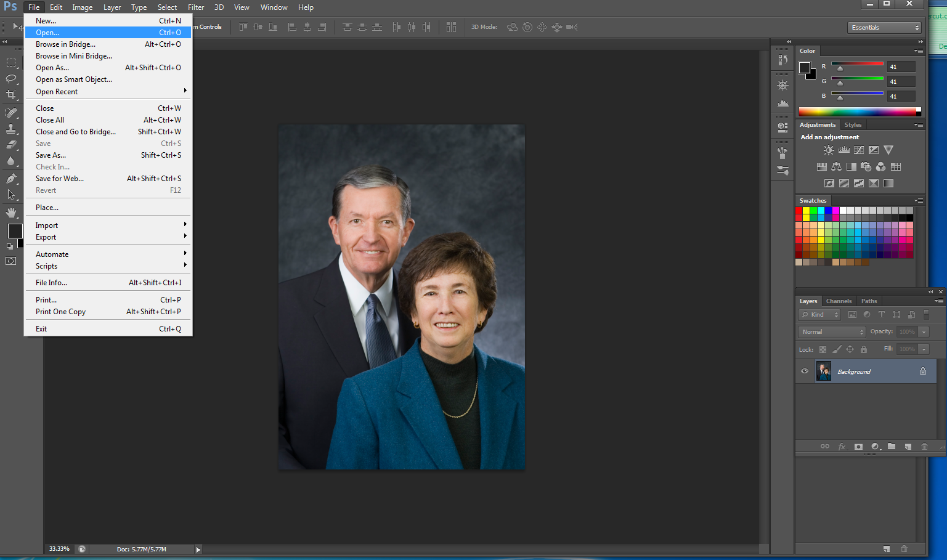
Task: Select the Hand tool
Action: [11, 213]
